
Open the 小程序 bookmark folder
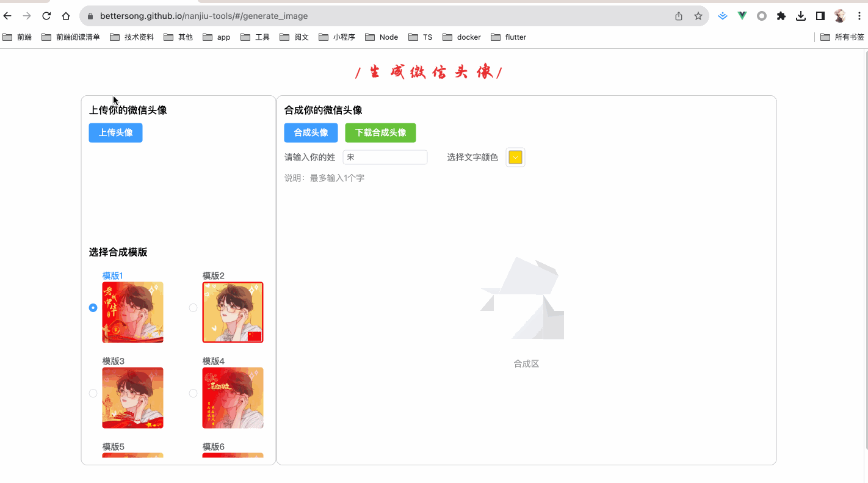[x=337, y=37]
